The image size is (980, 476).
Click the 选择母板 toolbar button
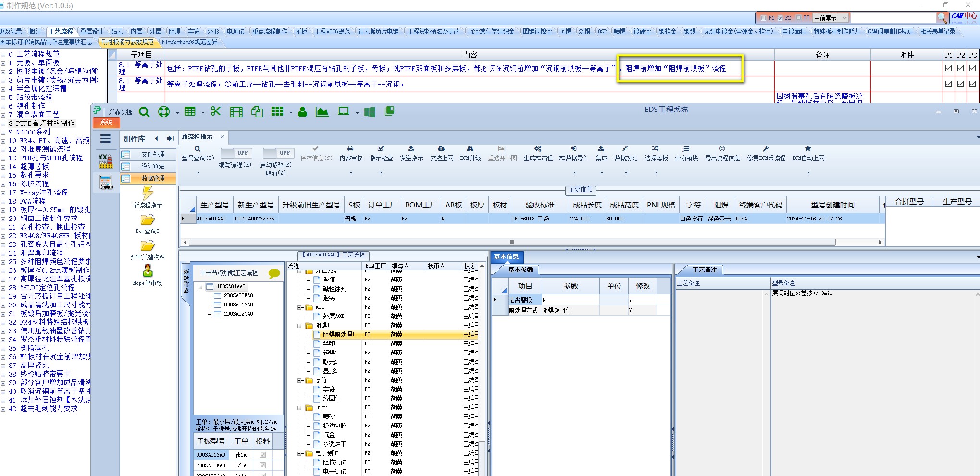(x=656, y=154)
